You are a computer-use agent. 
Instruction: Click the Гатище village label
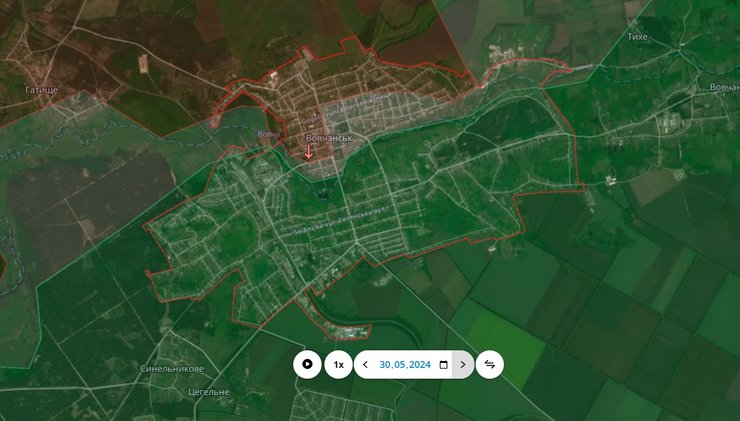(42, 90)
